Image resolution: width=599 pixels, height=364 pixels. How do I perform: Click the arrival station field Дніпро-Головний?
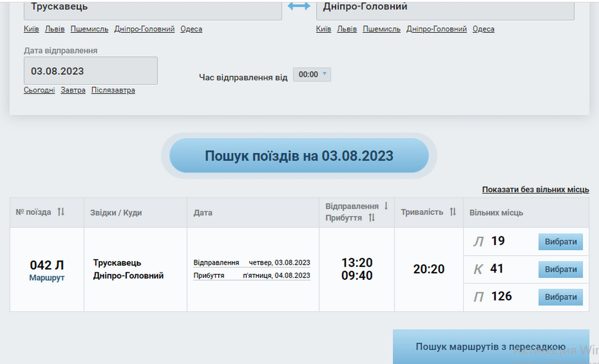[x=444, y=8]
